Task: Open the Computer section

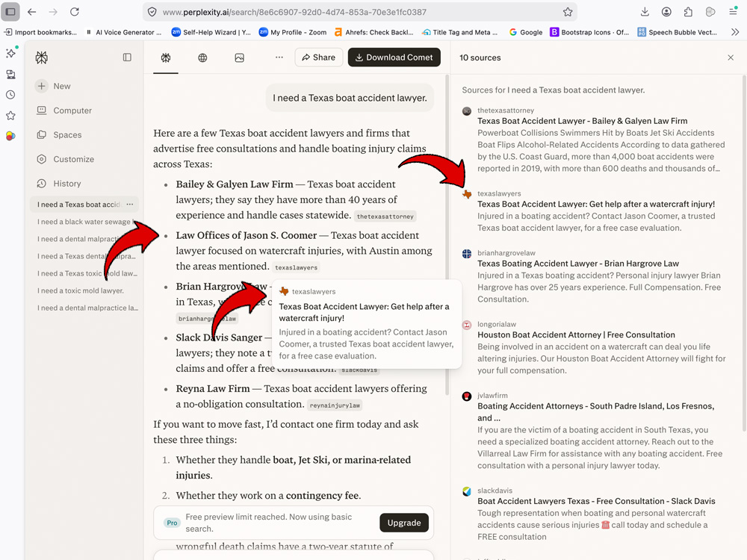Action: click(64, 111)
